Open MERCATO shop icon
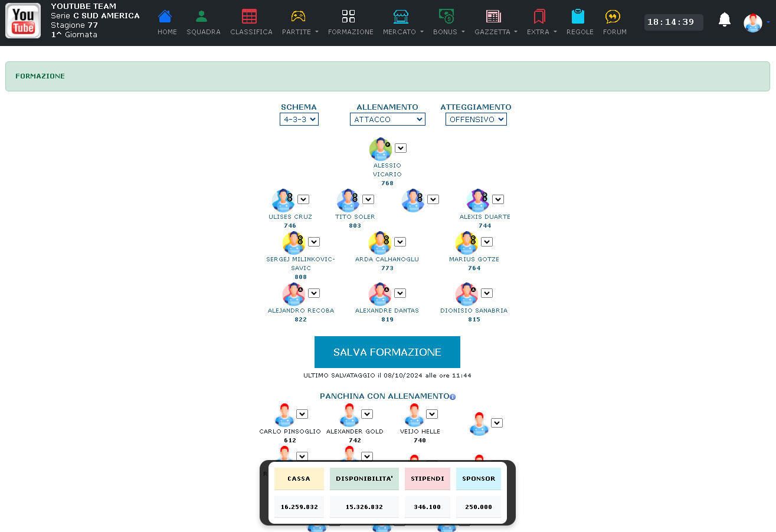The image size is (776, 532). click(401, 17)
